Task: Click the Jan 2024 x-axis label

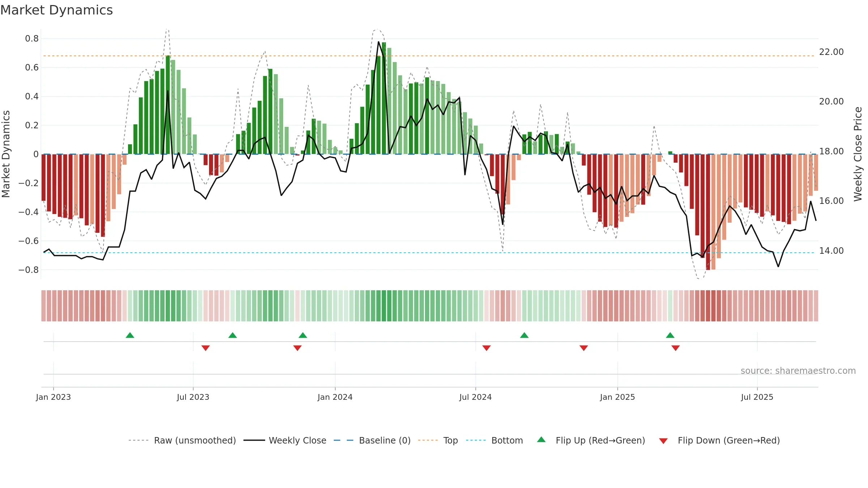Action: pos(335,397)
